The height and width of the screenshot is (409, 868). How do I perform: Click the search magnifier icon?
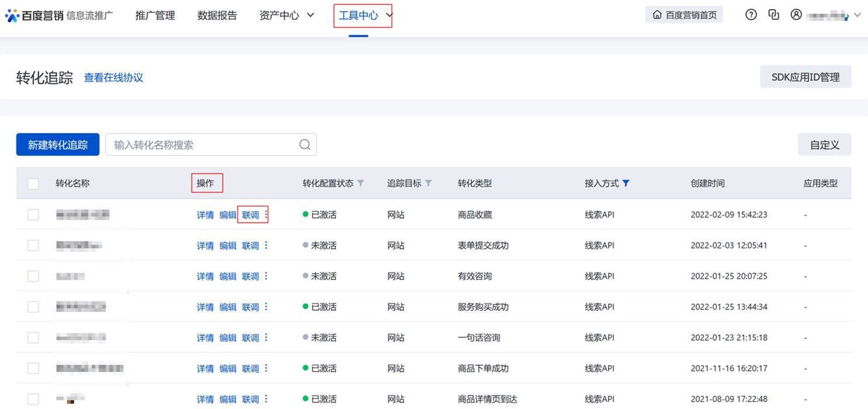coord(304,145)
